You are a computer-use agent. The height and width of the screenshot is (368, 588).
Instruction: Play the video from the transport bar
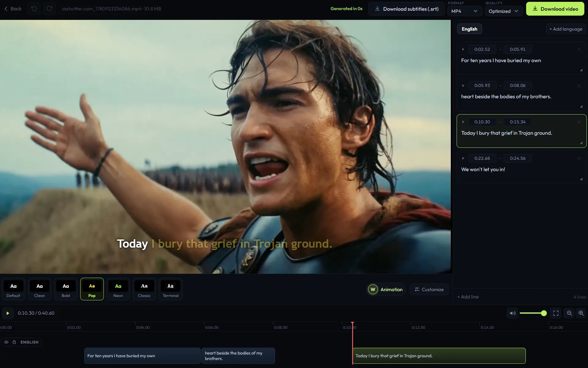tap(8, 313)
